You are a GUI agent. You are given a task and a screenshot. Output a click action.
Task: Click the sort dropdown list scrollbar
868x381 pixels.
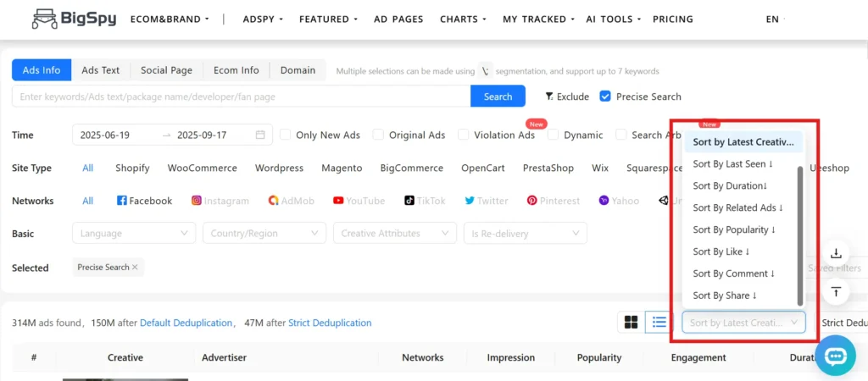tap(799, 235)
